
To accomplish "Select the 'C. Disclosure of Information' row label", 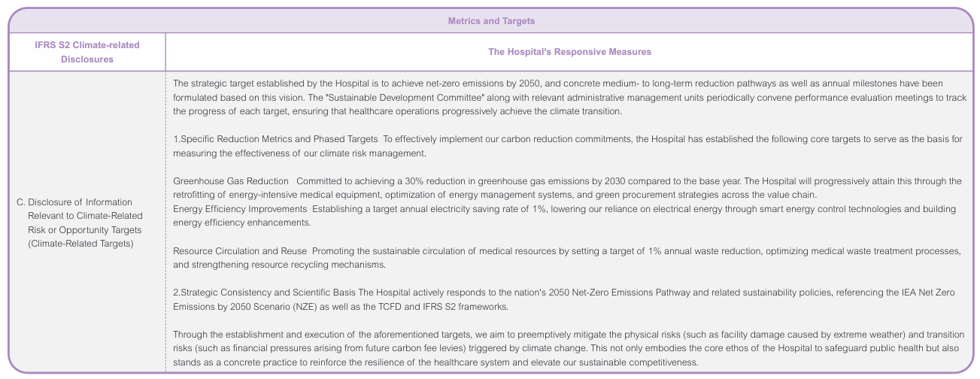I will click(x=74, y=202).
